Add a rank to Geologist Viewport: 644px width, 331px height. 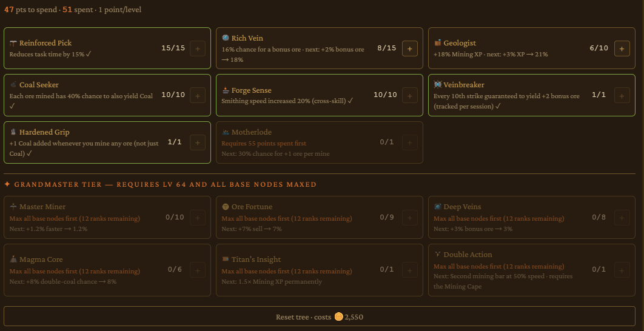622,48
